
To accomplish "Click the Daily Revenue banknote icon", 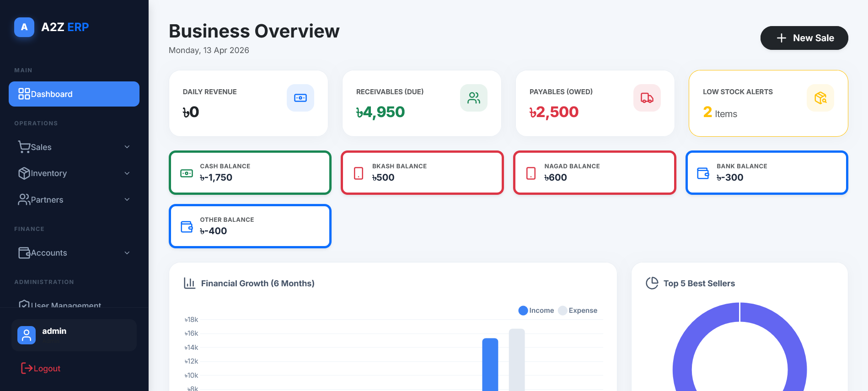I will tap(300, 98).
